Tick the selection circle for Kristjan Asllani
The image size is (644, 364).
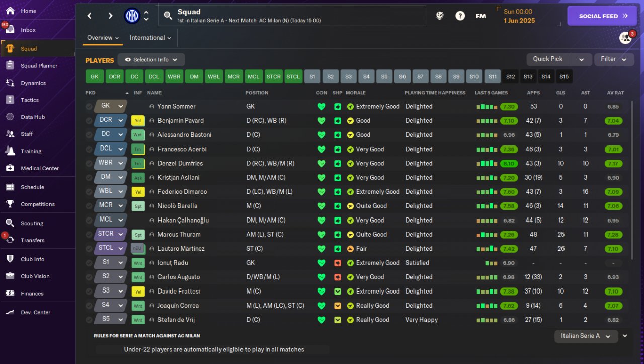click(89, 178)
